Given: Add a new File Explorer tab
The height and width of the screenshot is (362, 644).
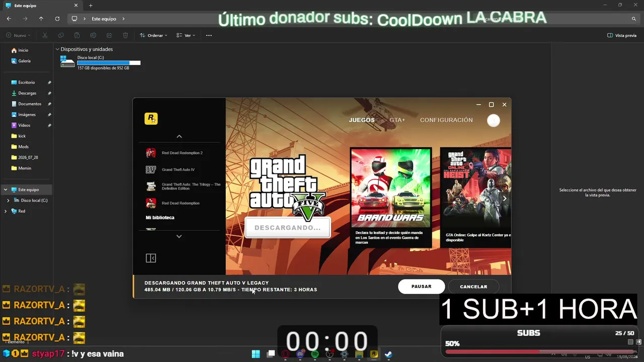Looking at the screenshot, I should [91, 6].
